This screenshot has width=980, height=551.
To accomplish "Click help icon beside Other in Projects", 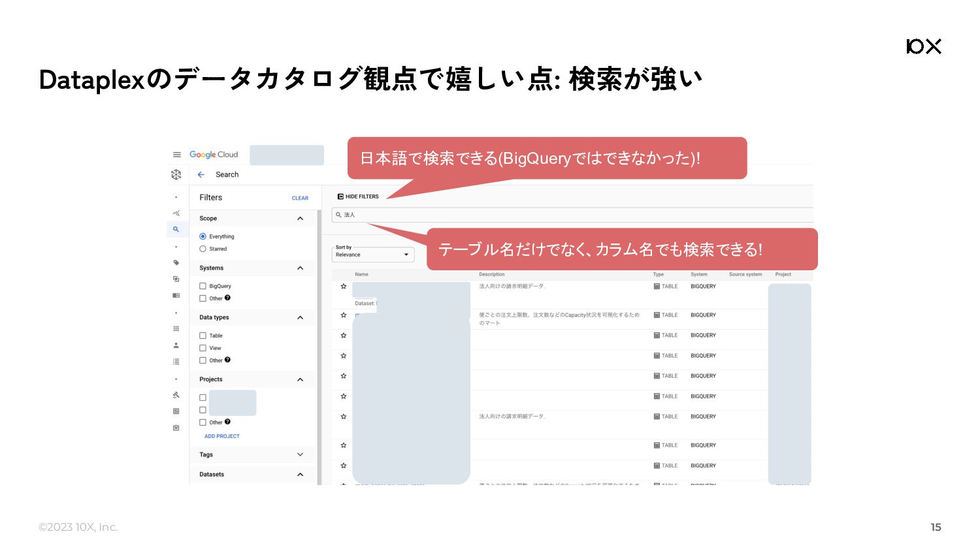I will tap(227, 422).
